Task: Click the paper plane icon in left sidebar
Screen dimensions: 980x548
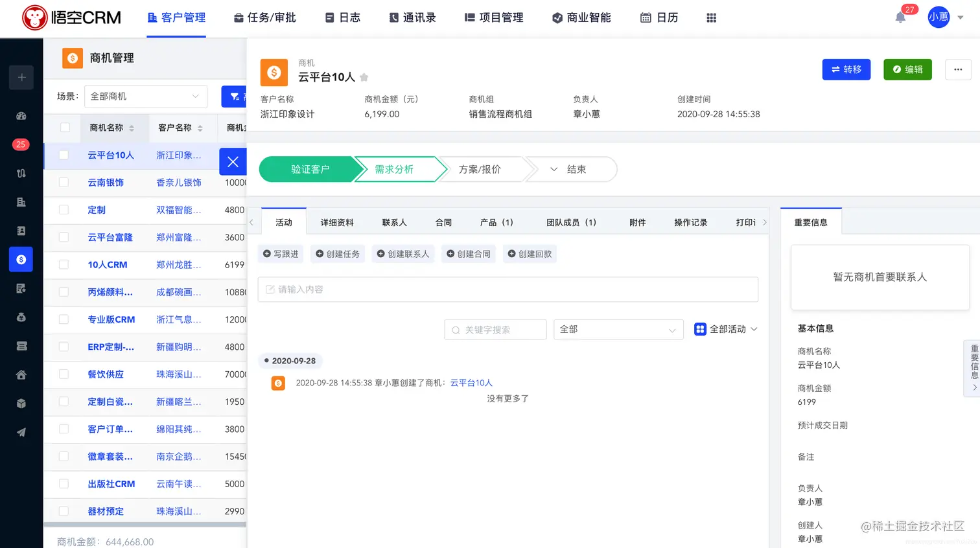Action: click(x=21, y=432)
